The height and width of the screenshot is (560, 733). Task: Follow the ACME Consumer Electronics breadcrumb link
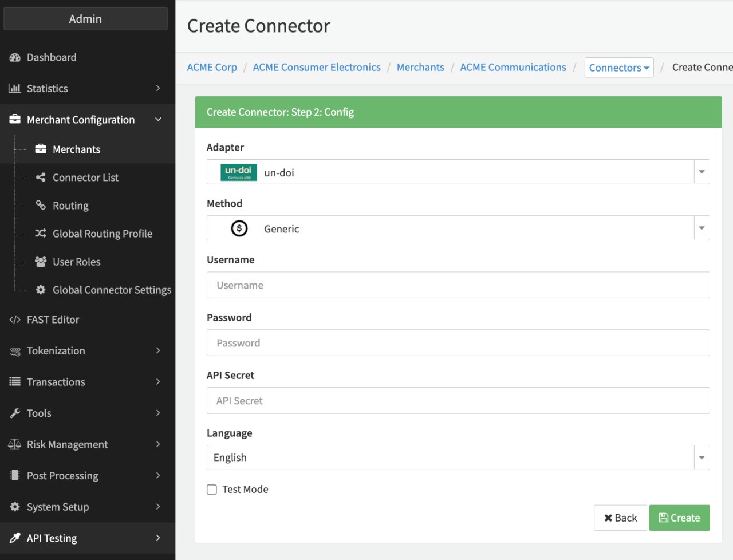pos(317,67)
